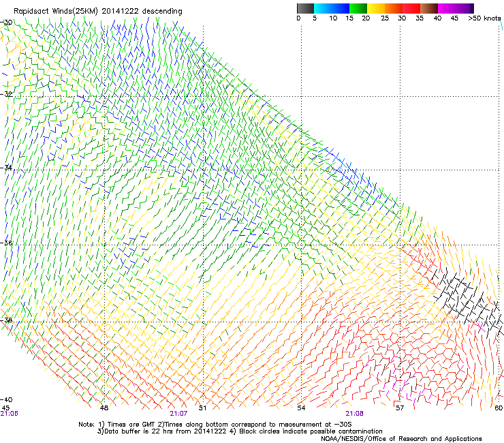Image resolution: width=504 pixels, height=443 pixels.
Task: Click the '10' label under the color legend
Action: 333,18
